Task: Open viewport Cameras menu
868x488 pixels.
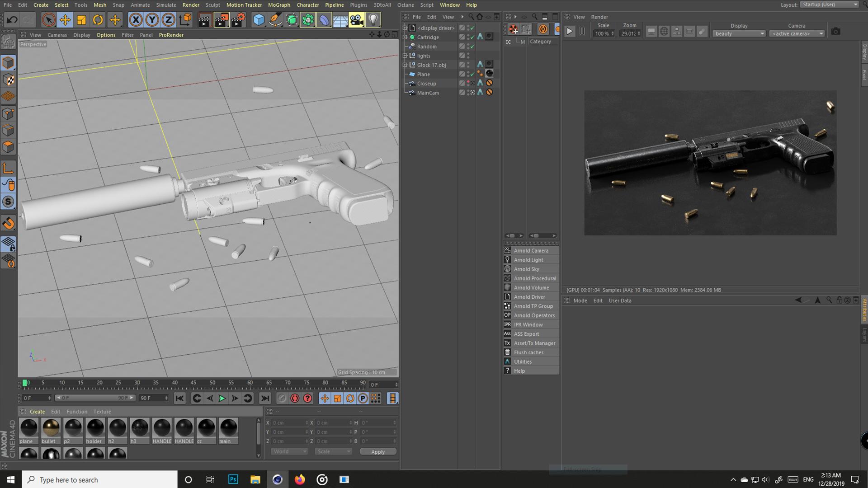Action: pyautogui.click(x=57, y=35)
